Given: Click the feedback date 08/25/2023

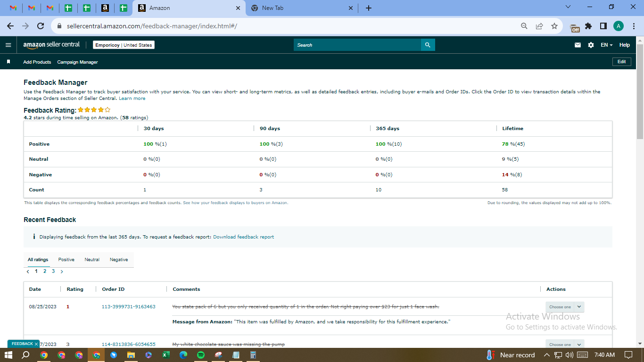Looking at the screenshot, I should [43, 307].
